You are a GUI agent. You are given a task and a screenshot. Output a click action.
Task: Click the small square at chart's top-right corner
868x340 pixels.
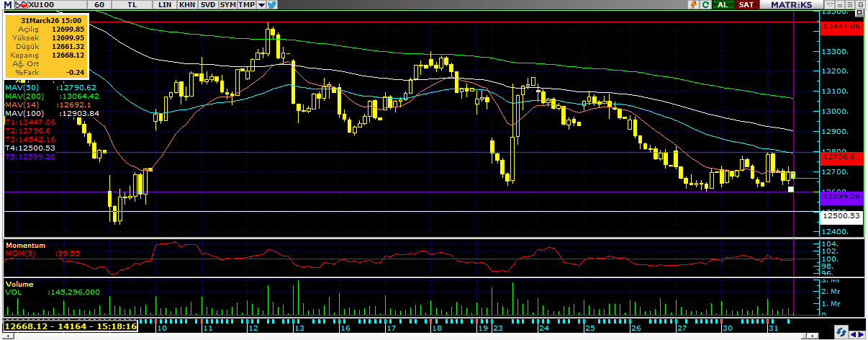(859, 10)
